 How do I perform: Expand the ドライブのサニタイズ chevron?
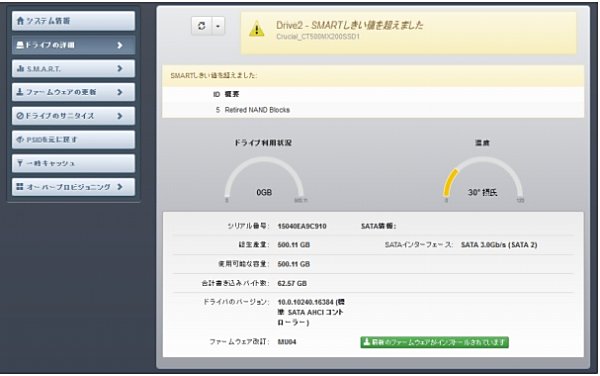tap(120, 116)
